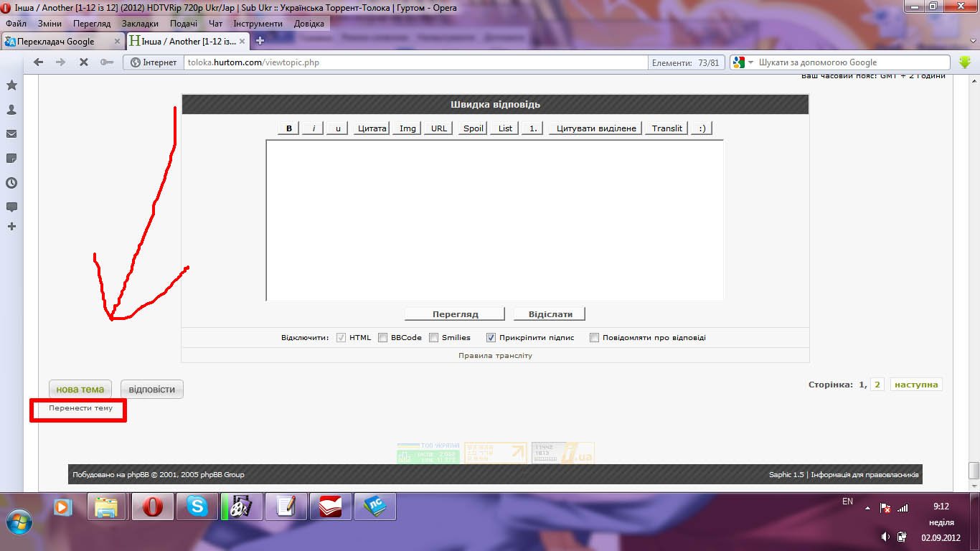Open the red book app in taskbar
980x551 pixels.
coord(331,507)
